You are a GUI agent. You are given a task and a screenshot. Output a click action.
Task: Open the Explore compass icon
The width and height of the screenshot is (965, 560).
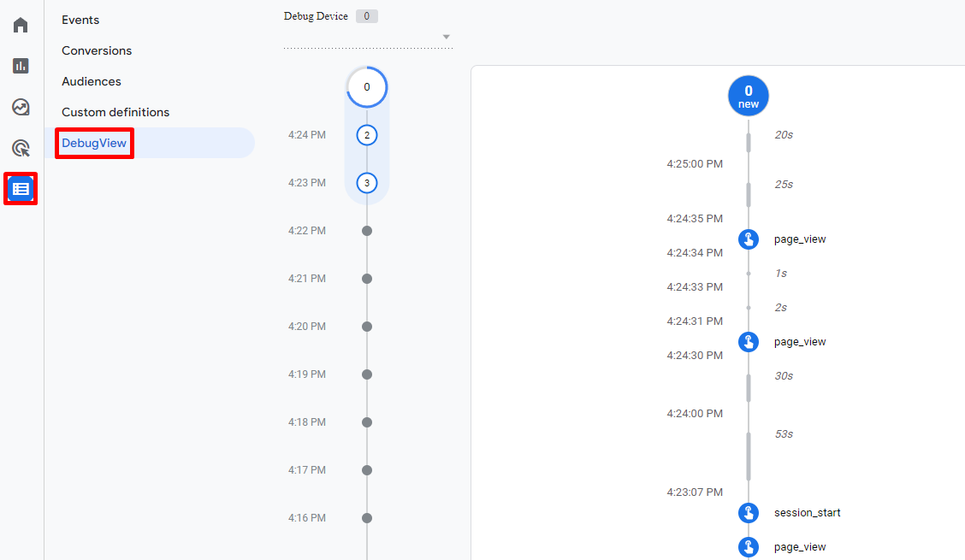coord(21,106)
